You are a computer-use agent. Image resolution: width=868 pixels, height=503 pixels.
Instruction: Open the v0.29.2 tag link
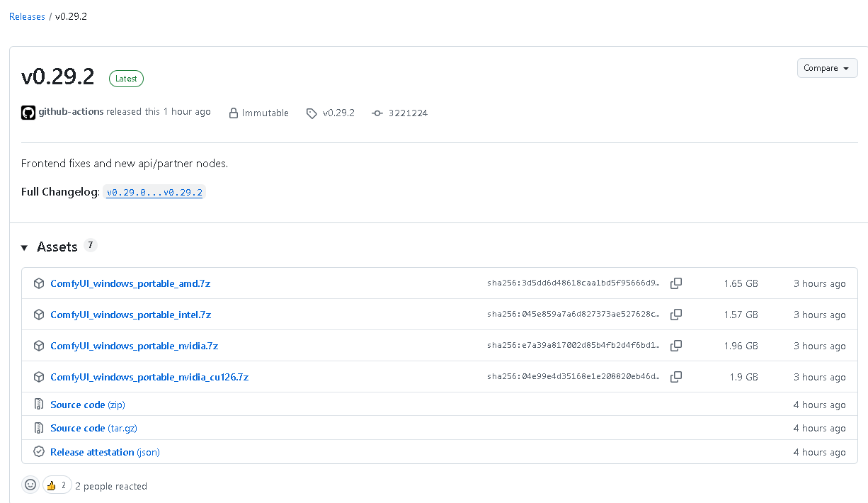coord(338,113)
